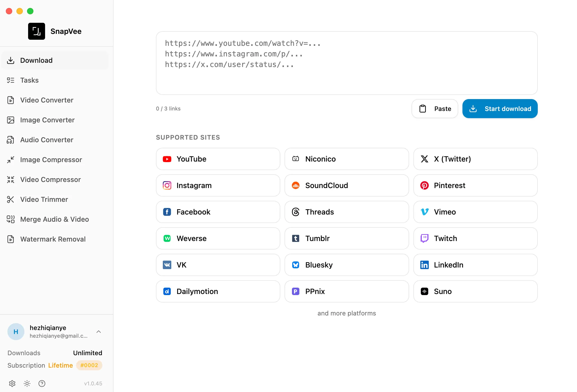Open Video Compressor tool
577x392 pixels.
point(55,180)
